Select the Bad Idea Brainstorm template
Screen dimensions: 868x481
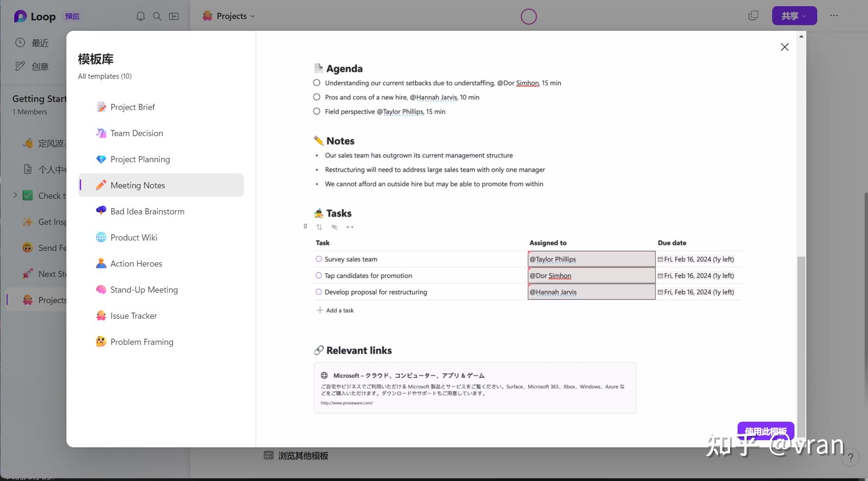coord(161,212)
